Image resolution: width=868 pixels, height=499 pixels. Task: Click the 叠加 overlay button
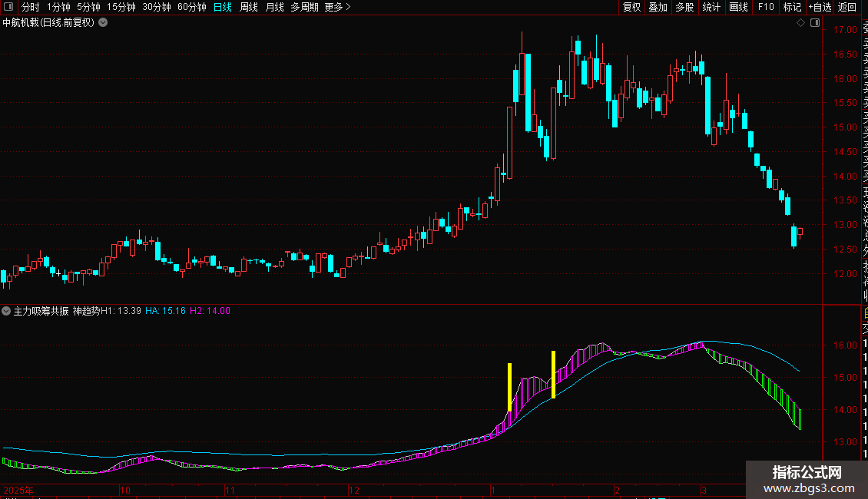(658, 7)
